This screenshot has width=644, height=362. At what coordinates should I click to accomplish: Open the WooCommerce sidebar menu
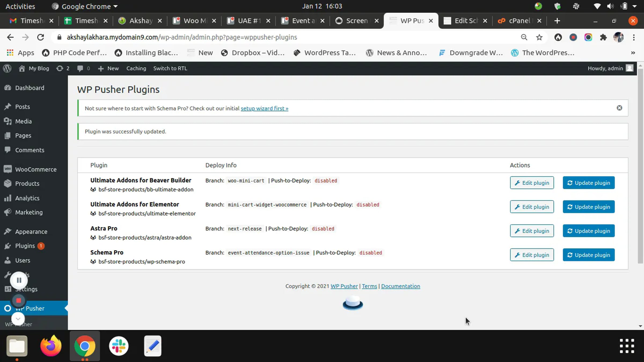[x=35, y=169]
